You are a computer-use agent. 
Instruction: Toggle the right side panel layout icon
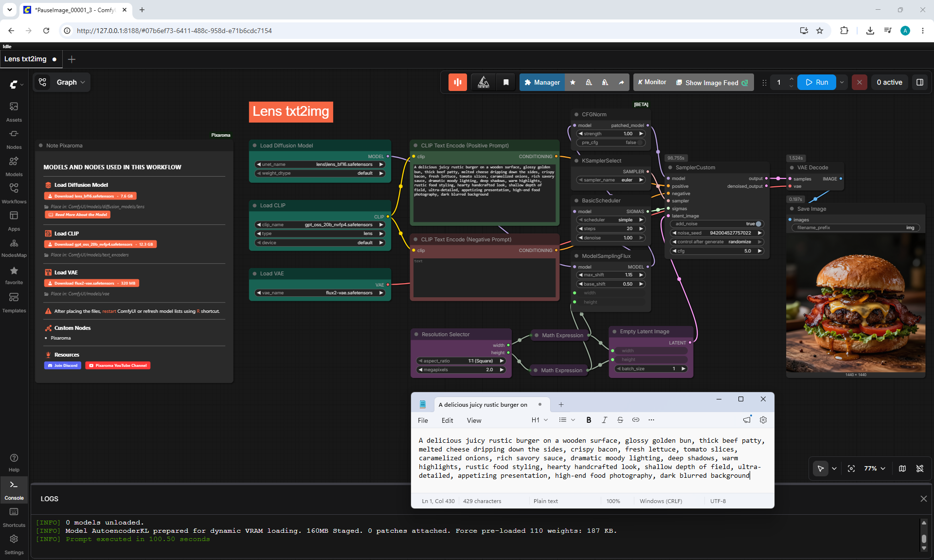point(919,82)
